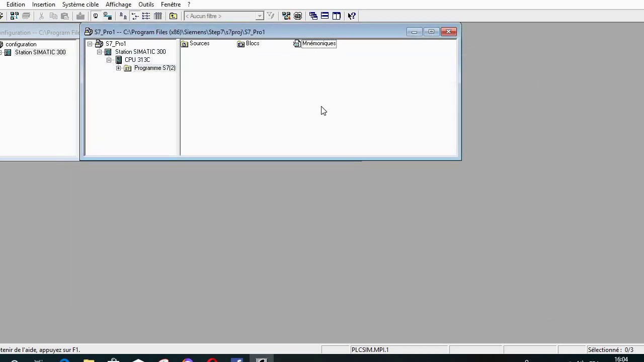The width and height of the screenshot is (644, 362).
Task: Click background configuration window title bar
Action: click(39, 33)
